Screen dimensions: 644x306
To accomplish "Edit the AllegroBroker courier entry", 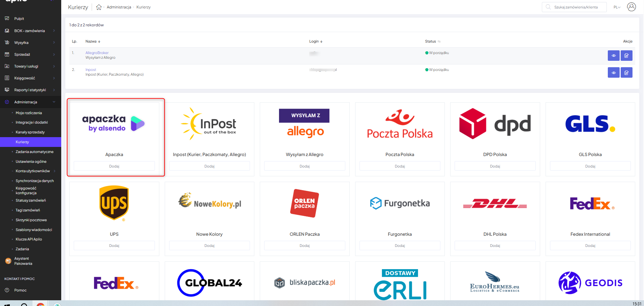I will click(x=626, y=56).
